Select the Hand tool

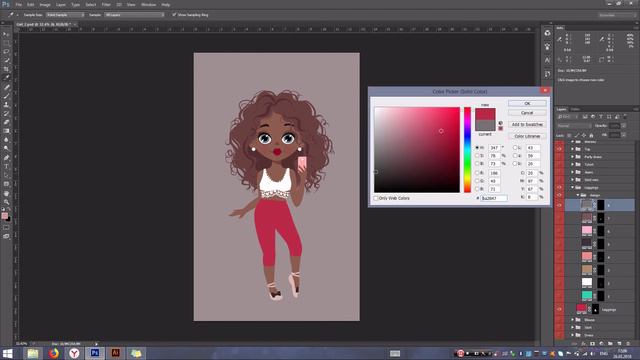[x=6, y=193]
